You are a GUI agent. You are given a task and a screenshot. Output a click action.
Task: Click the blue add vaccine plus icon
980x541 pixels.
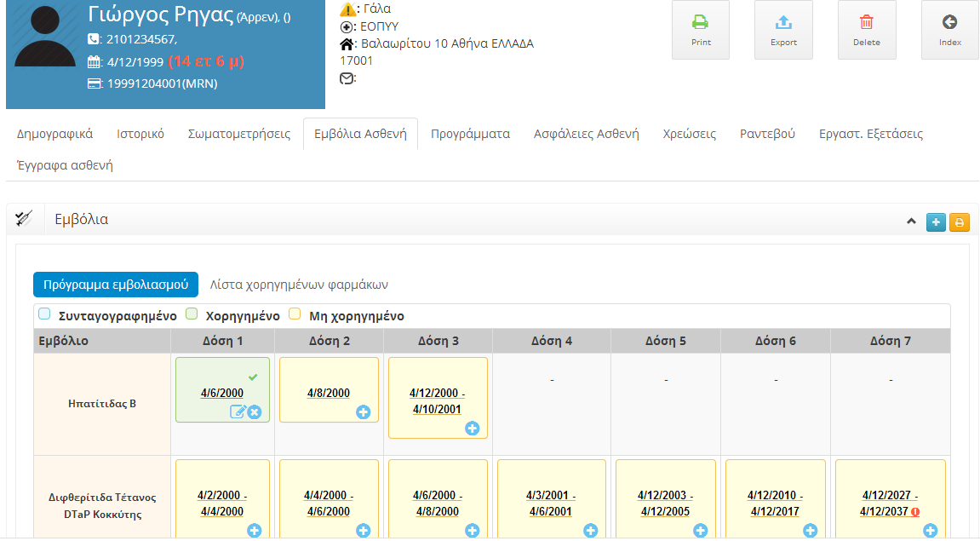pos(936,222)
